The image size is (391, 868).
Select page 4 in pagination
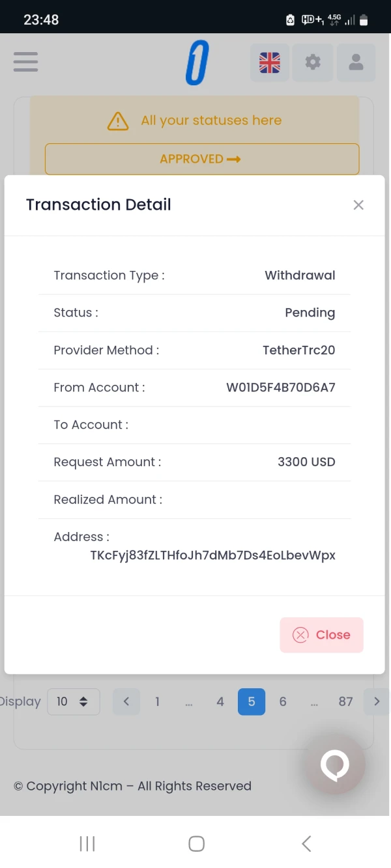pyautogui.click(x=220, y=701)
